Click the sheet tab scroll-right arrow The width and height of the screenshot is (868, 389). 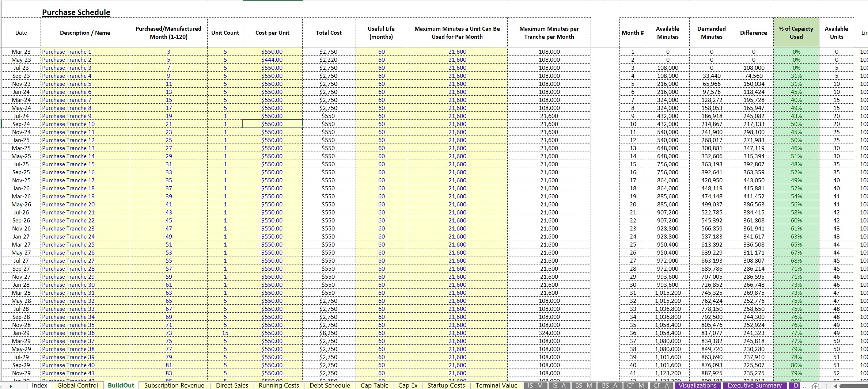[x=11, y=386]
